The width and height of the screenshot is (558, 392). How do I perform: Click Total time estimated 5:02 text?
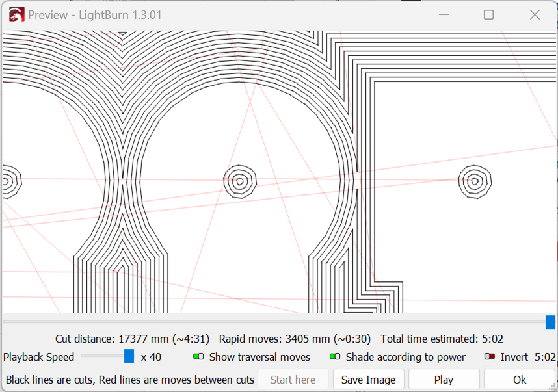pos(442,339)
